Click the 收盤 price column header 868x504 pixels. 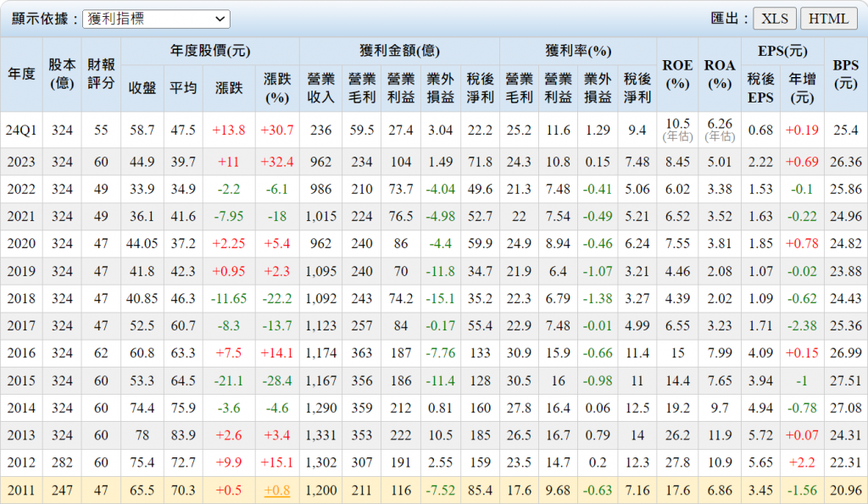(142, 87)
